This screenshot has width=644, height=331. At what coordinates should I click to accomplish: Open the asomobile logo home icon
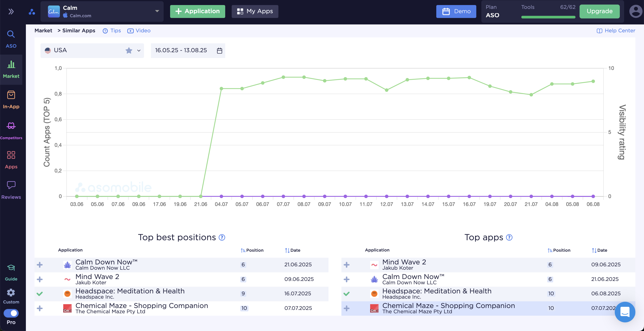(x=32, y=11)
